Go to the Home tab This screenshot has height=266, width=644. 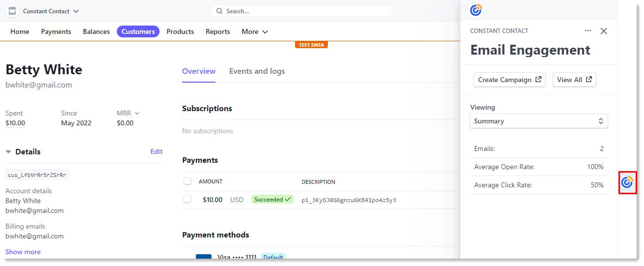point(20,31)
